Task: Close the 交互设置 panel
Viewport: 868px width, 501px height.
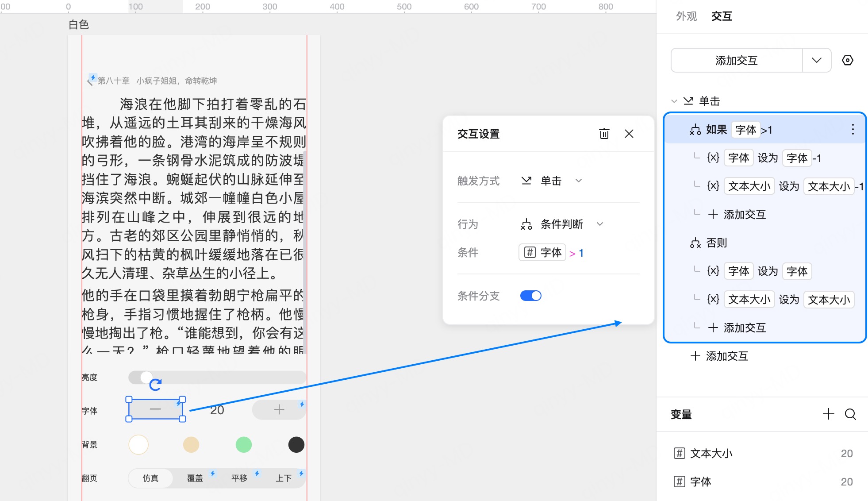Action: (x=629, y=134)
